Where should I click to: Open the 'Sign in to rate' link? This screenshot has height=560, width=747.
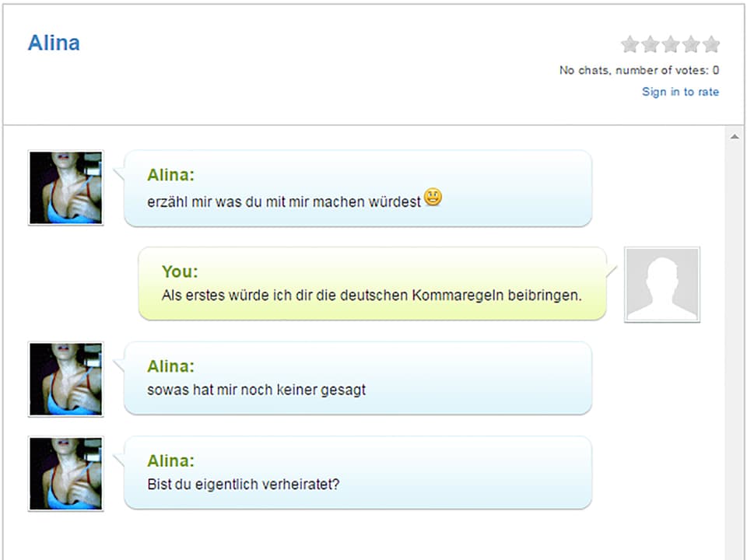679,92
